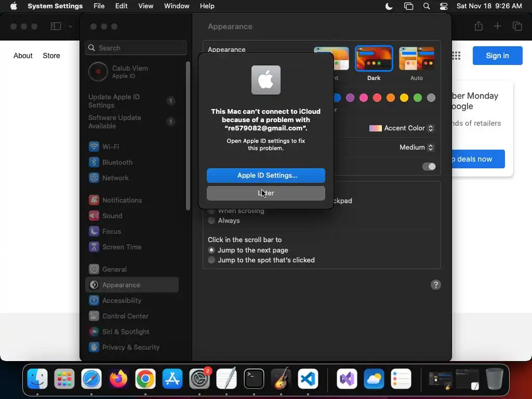
Task: Select Appearance in the sidebar
Action: pos(131,285)
